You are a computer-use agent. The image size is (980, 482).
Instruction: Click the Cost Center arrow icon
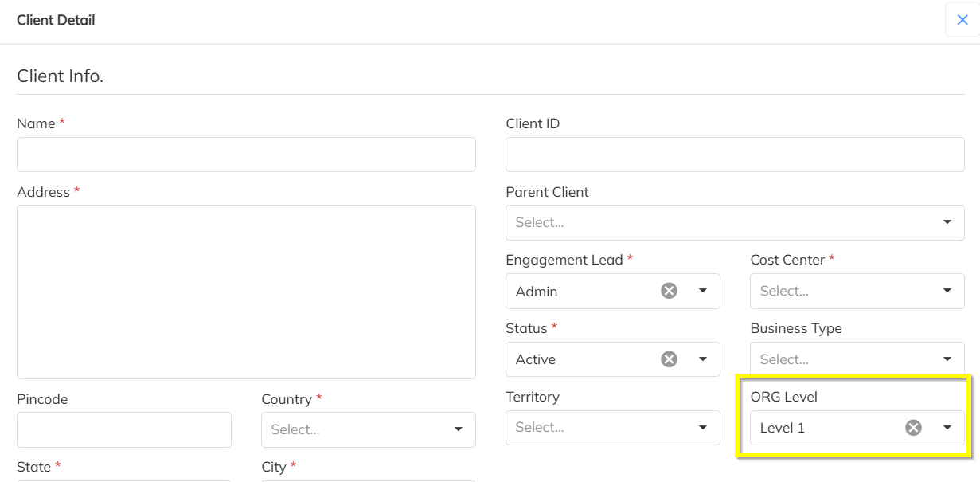(x=947, y=291)
